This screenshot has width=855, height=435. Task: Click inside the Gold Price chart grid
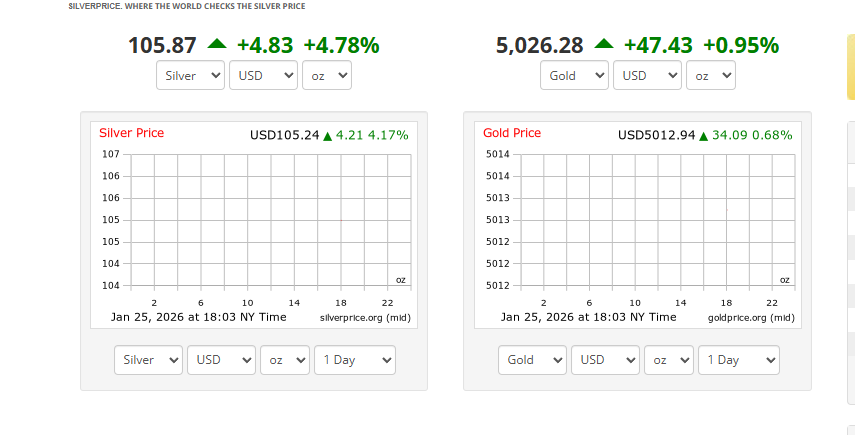[x=657, y=220]
